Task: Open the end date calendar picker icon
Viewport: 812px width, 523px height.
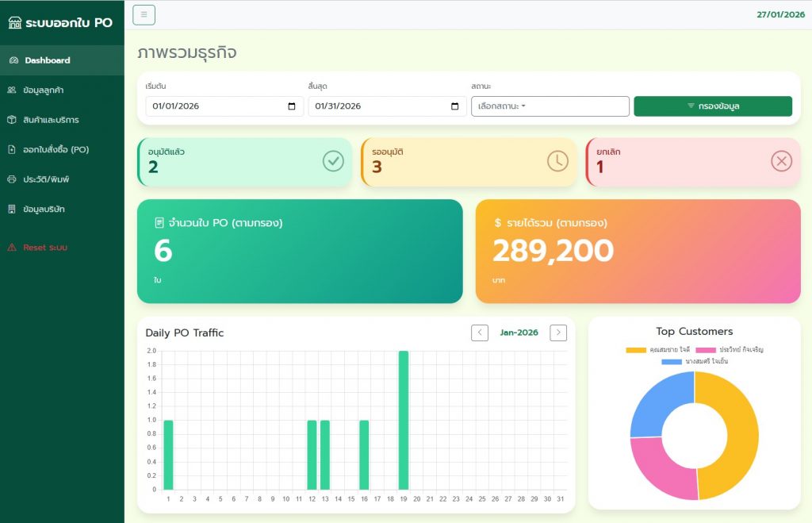Action: coord(454,106)
